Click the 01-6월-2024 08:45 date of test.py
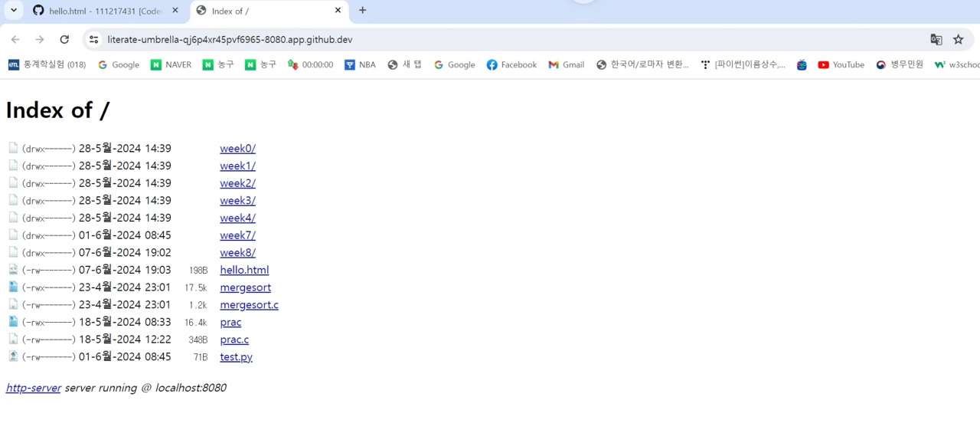Viewport: 980px width, 430px height. coord(125,357)
